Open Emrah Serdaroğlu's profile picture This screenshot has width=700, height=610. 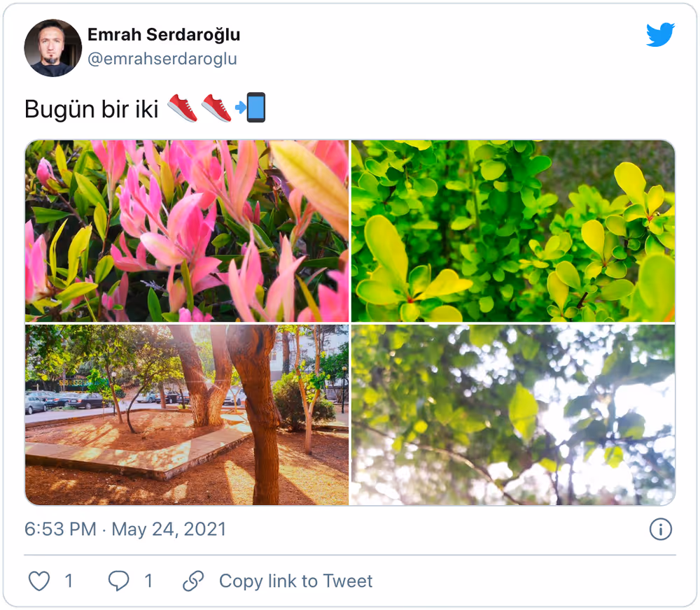(53, 48)
